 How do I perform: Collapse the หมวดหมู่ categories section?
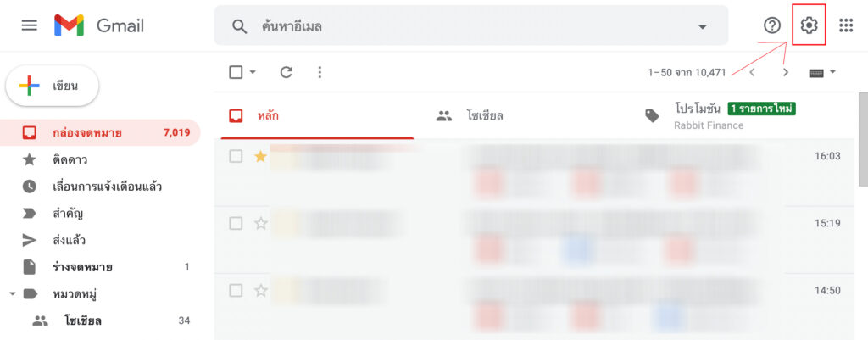[x=12, y=294]
